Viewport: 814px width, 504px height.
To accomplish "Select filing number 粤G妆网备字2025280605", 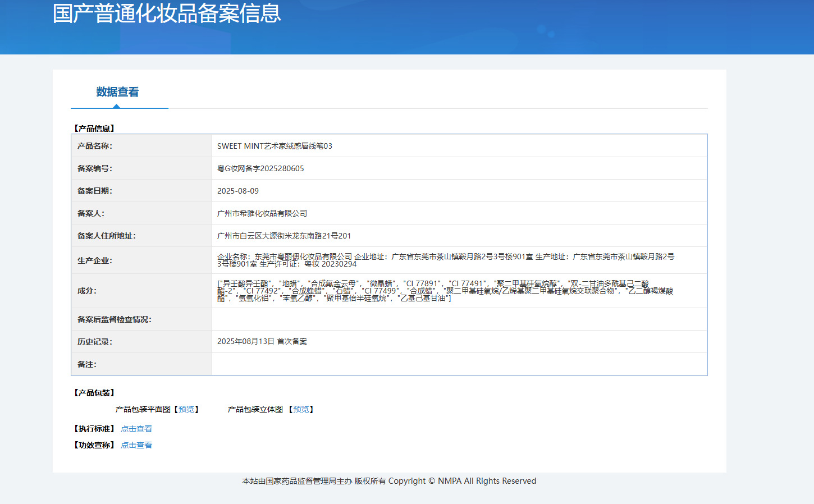I will pos(260,168).
